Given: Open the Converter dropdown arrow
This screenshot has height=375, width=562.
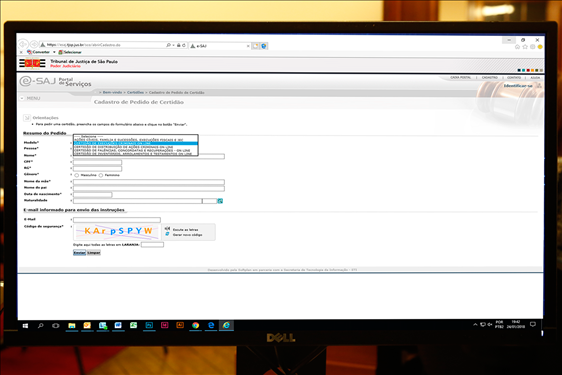Looking at the screenshot, I should 54,52.
